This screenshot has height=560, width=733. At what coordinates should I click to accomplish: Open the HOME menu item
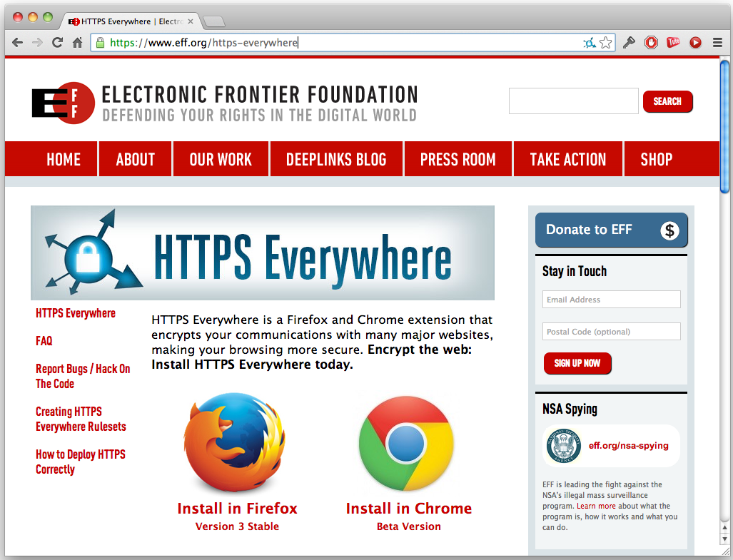pyautogui.click(x=64, y=159)
